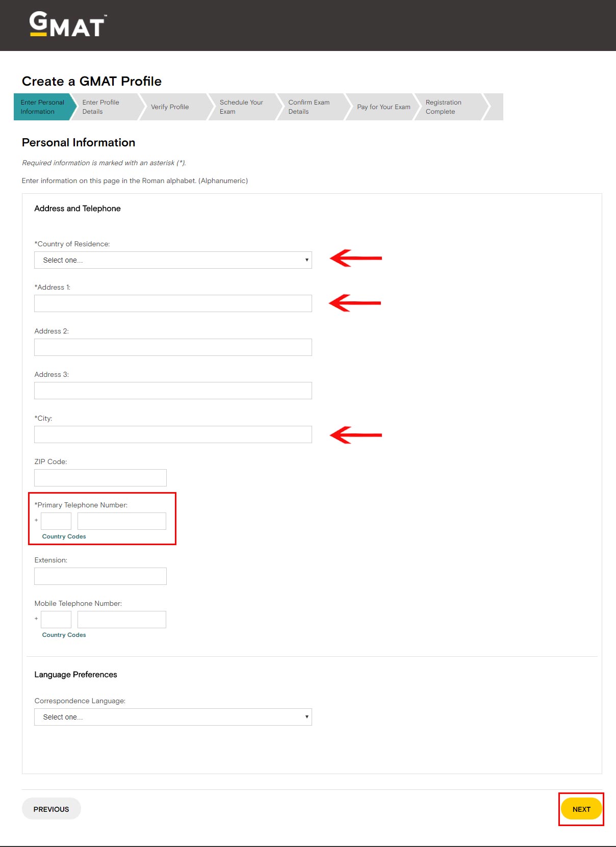Click the NEXT button

point(581,809)
